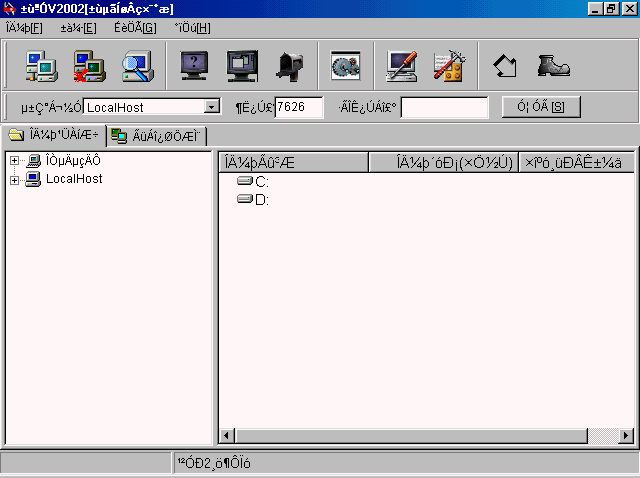The image size is (640, 478).
Task: Click the dual monitor screen-control icon
Action: point(241,65)
